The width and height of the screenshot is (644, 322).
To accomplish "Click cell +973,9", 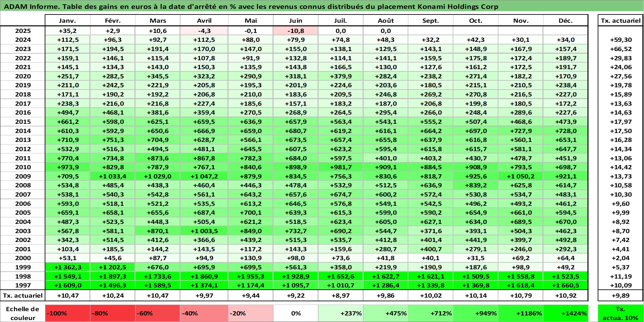I will [x=67, y=167].
